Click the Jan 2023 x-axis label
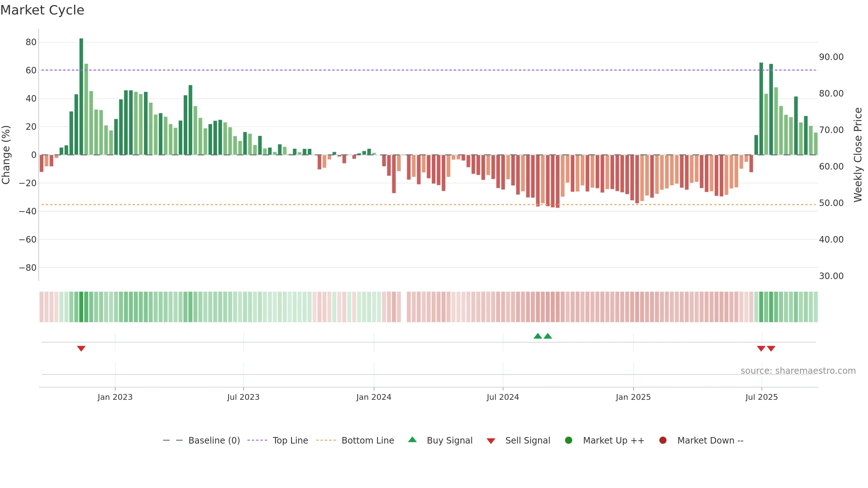The image size is (868, 488). point(115,397)
